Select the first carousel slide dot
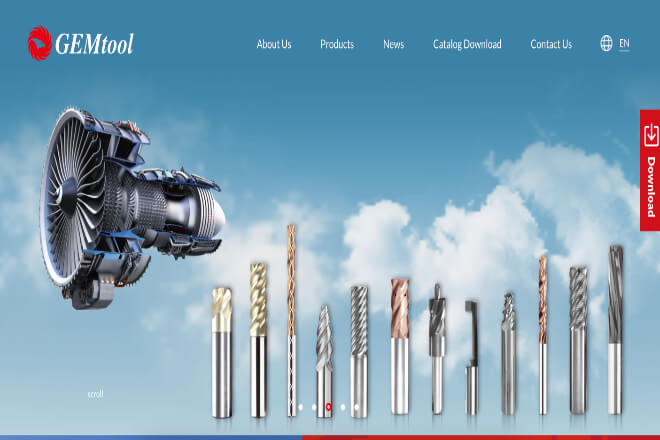Viewport: 660px width, 440px height. click(x=301, y=407)
